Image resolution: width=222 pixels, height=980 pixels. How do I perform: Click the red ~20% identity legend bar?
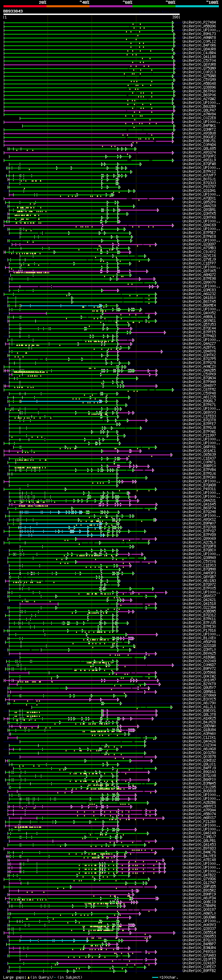25,6
